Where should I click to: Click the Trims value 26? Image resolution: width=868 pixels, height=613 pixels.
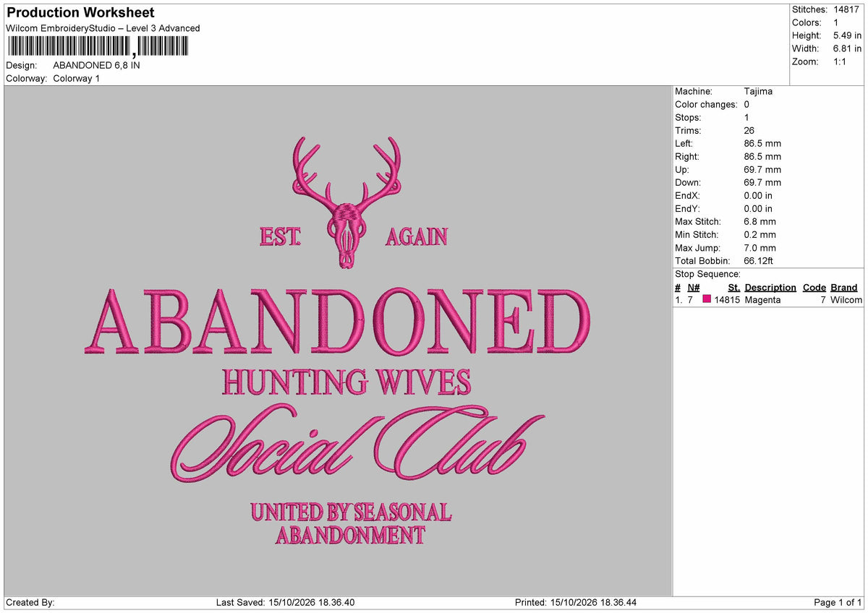pyautogui.click(x=749, y=130)
